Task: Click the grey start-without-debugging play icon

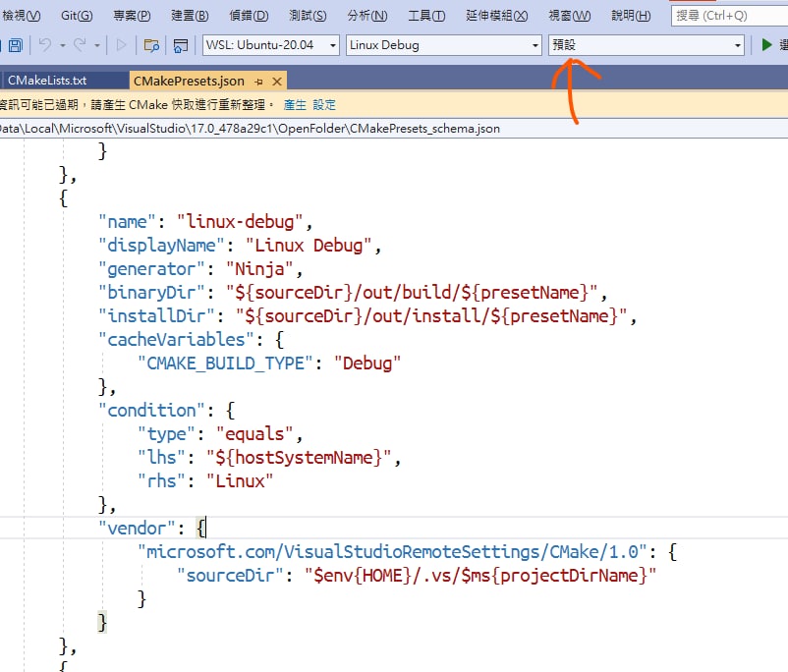Action: [x=121, y=45]
